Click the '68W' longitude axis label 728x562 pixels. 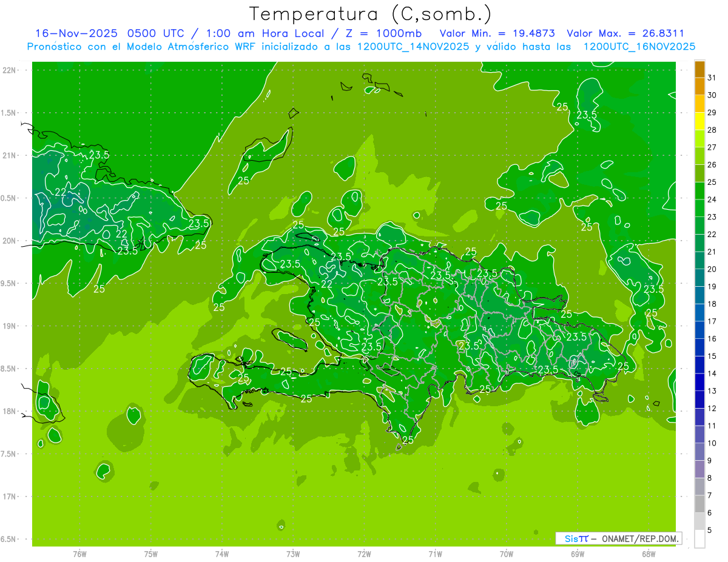[649, 554]
